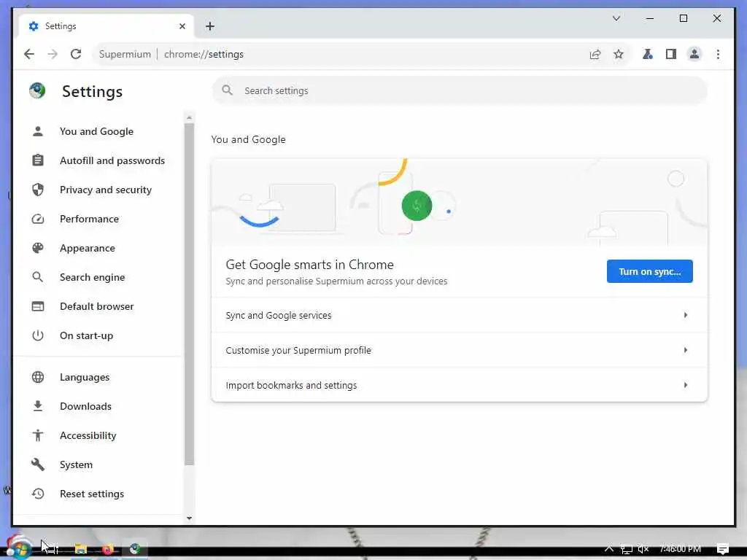Viewport: 747px width, 560px height.
Task: Click the address bar URL
Action: coord(204,54)
